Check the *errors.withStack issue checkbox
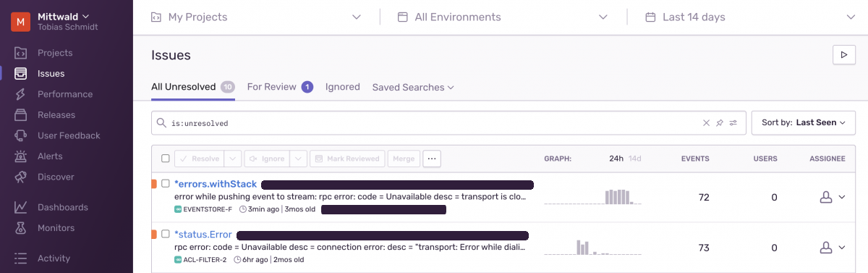868x273 pixels. [166, 184]
